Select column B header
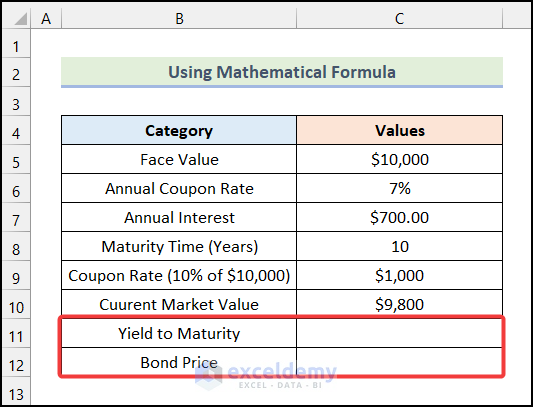The width and height of the screenshot is (533, 407). (x=179, y=18)
